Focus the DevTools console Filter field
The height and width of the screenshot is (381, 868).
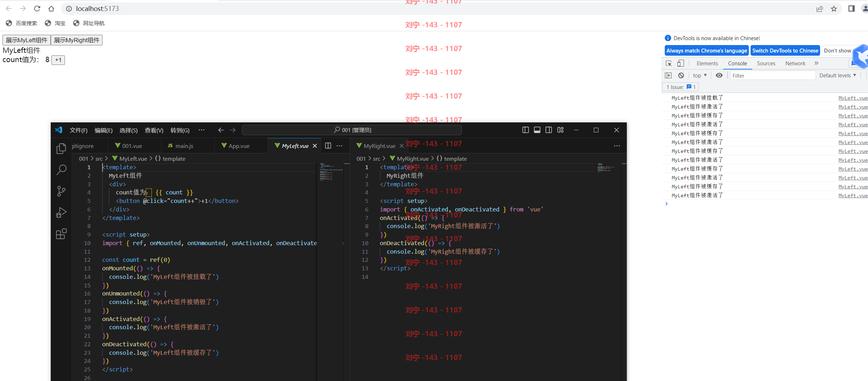point(773,76)
